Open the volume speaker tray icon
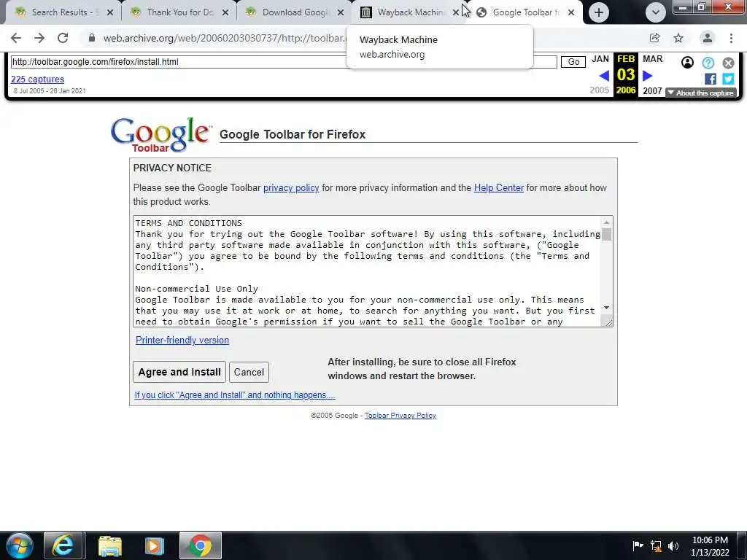The width and height of the screenshot is (747, 560). [x=673, y=545]
